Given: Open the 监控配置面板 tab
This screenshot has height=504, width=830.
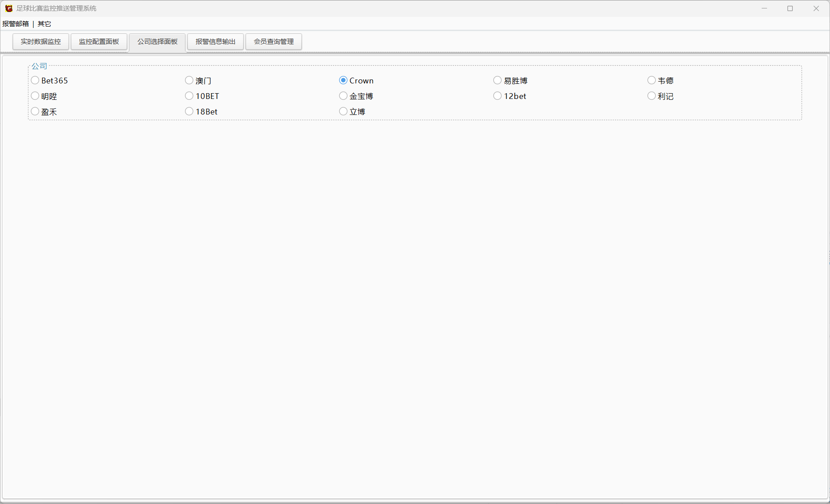Looking at the screenshot, I should click(99, 42).
